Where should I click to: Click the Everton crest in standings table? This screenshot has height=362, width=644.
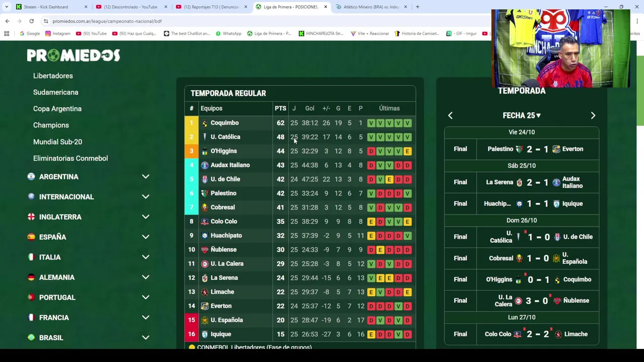205,306
